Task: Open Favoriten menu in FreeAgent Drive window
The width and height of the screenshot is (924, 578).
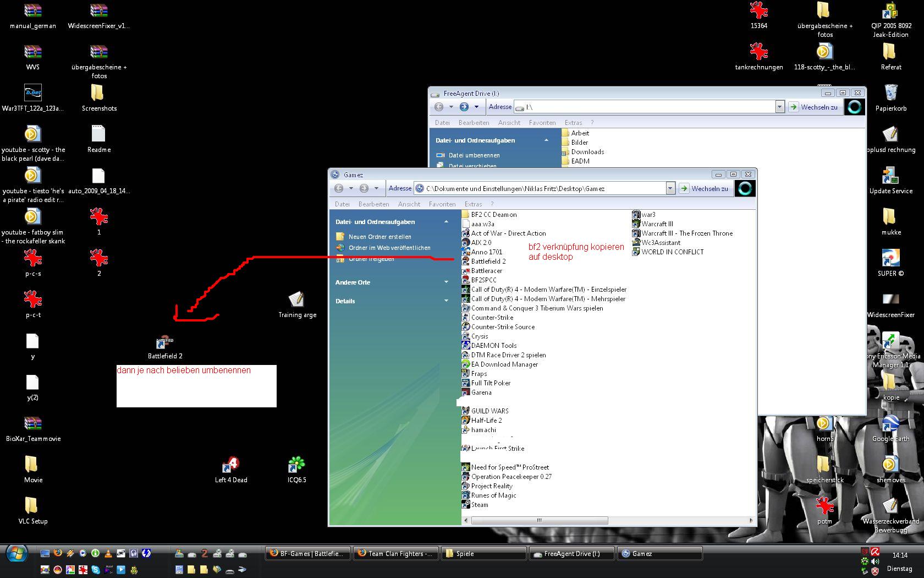Action: pyautogui.click(x=542, y=123)
